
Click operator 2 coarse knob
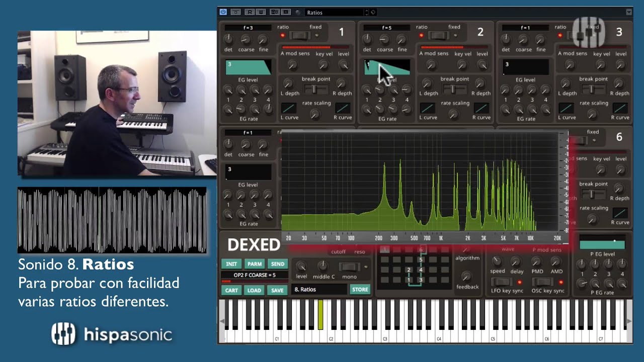(x=384, y=39)
